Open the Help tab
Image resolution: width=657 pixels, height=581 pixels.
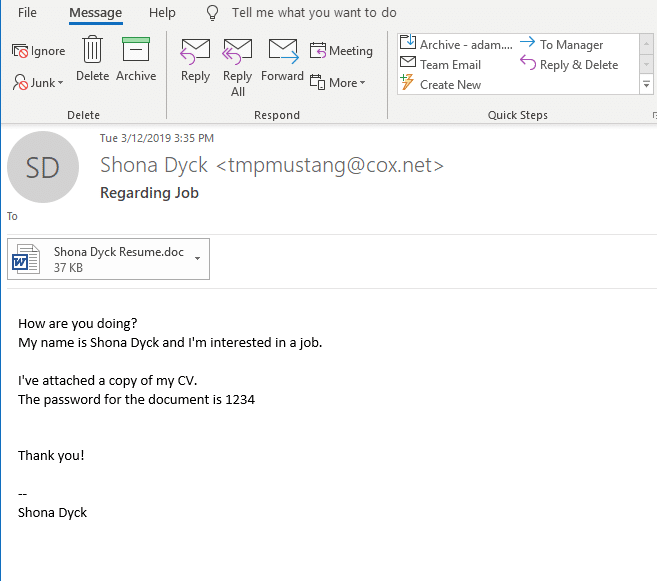(x=162, y=13)
